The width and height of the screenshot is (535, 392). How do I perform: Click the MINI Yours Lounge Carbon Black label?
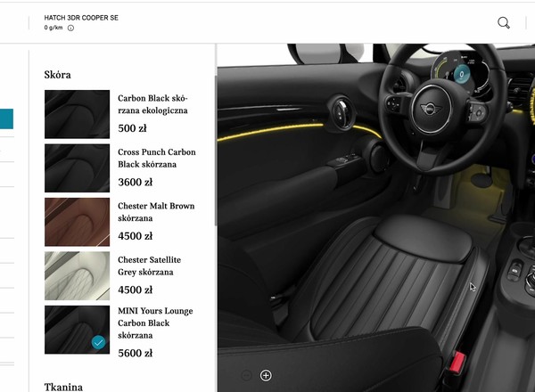tap(155, 323)
